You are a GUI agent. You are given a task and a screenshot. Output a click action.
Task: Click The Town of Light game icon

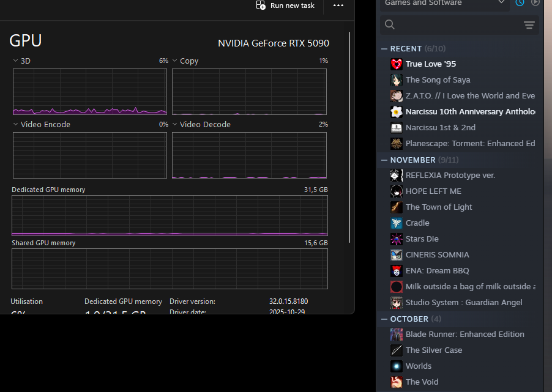397,207
